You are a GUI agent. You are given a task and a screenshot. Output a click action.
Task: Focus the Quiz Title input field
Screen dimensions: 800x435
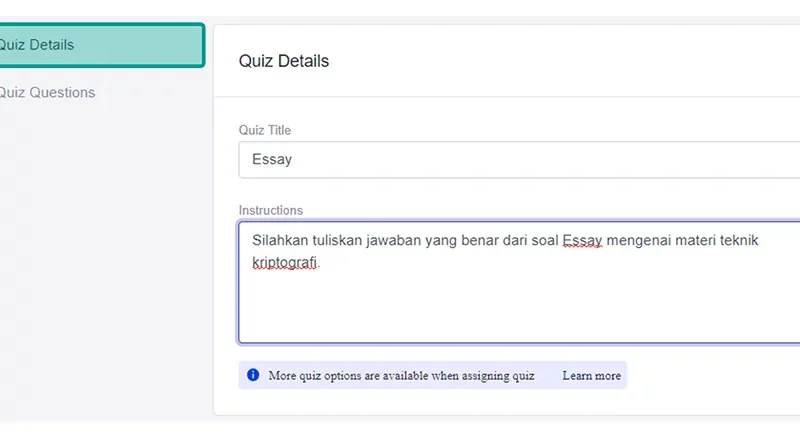[519, 160]
